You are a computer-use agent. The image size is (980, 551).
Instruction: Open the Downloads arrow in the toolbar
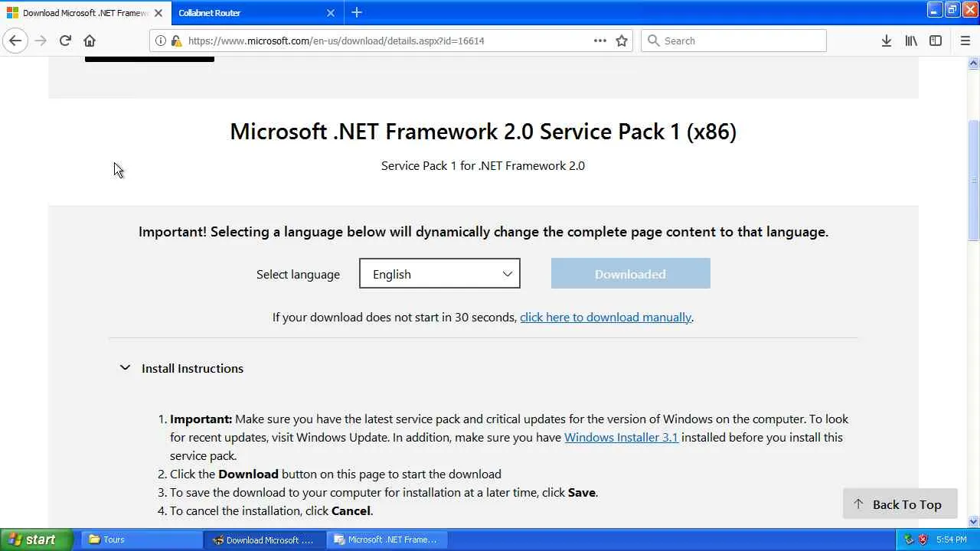[886, 41]
